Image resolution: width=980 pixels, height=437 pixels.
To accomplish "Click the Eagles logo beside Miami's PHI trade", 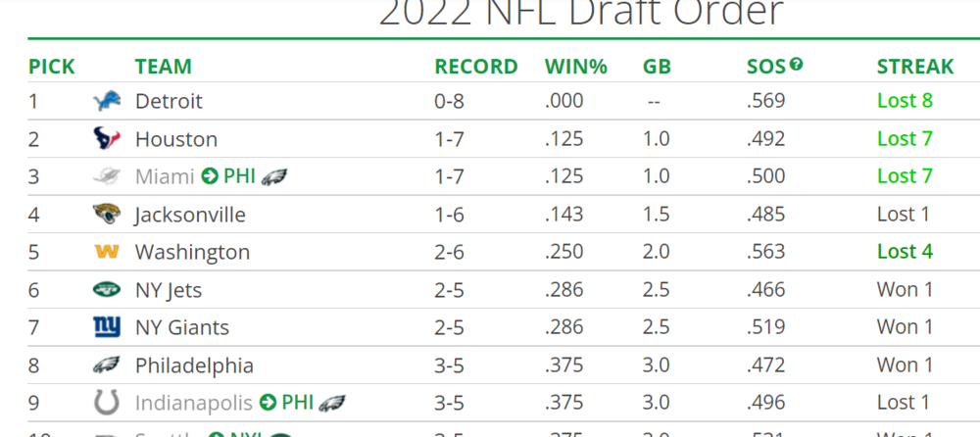I will tap(273, 176).
